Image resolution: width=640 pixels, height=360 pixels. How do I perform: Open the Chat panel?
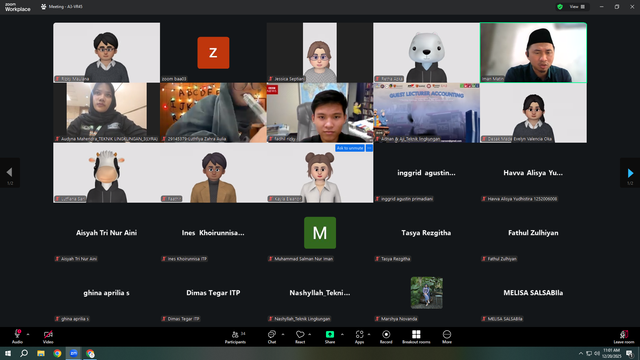[272, 337]
